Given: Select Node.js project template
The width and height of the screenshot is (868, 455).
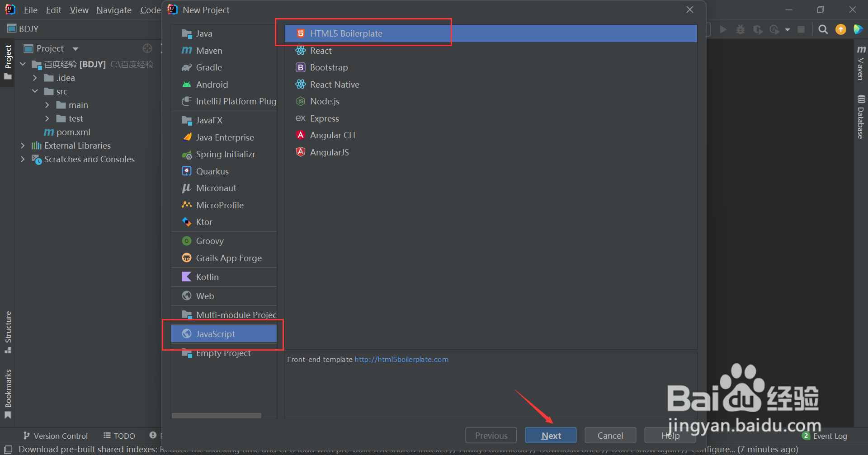Looking at the screenshot, I should click(491, 101).
